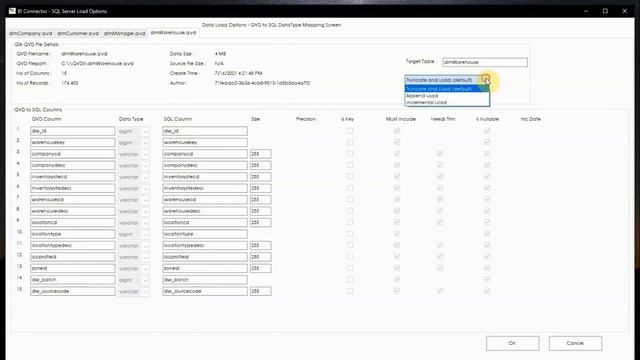Click the SQL Column field locationtypedesc
Viewport: 640px width, 360px height.
205,246
